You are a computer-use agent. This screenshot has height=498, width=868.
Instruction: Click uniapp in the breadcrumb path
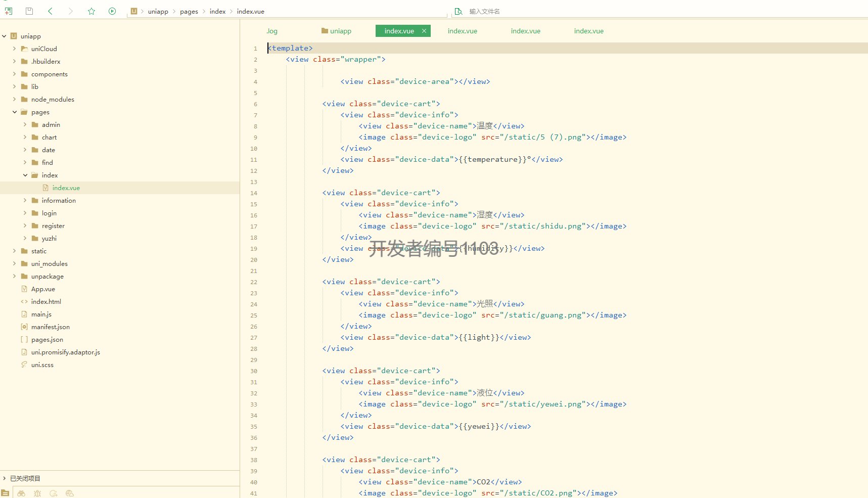click(158, 12)
